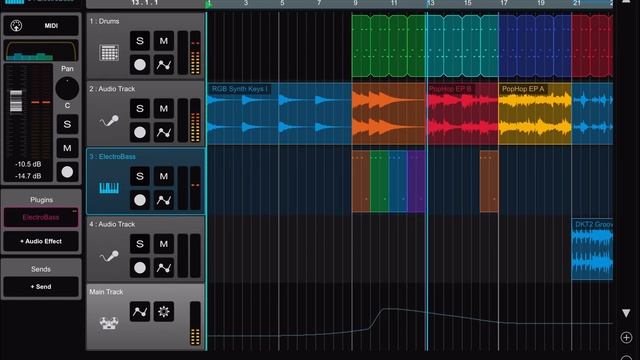Mute track 4 Audio Track
The width and height of the screenshot is (640, 360).
164,244
